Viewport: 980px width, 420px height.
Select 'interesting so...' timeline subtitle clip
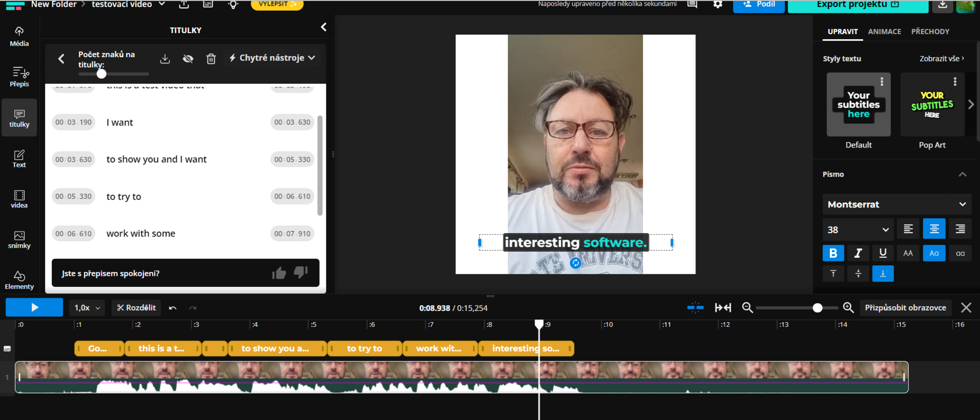(x=526, y=348)
